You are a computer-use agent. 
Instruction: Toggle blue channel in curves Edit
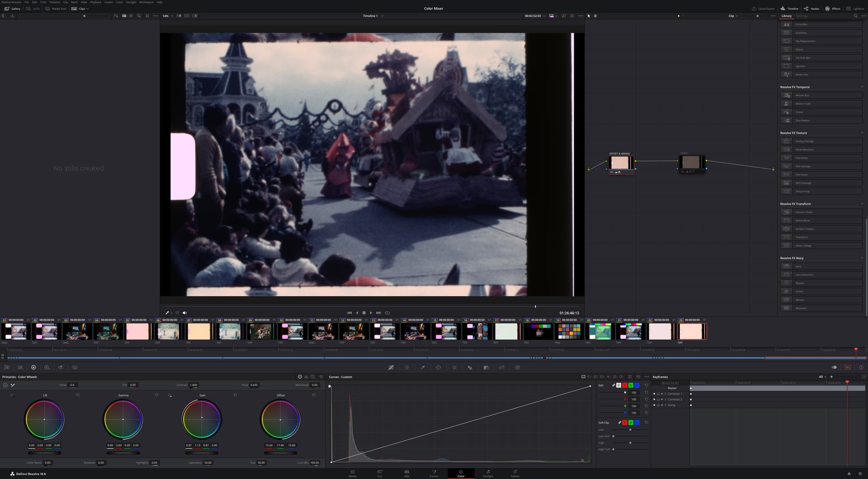637,385
